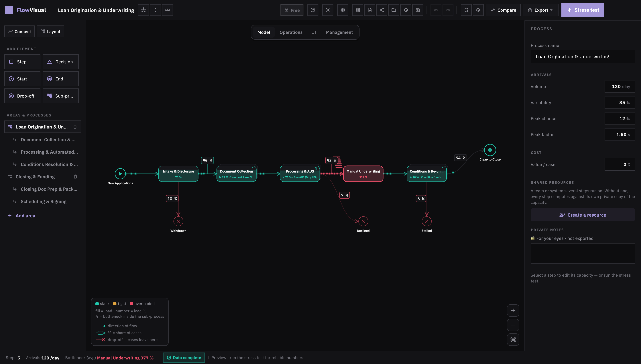Run the Stress test
Screen dimensions: 641x364
583,10
